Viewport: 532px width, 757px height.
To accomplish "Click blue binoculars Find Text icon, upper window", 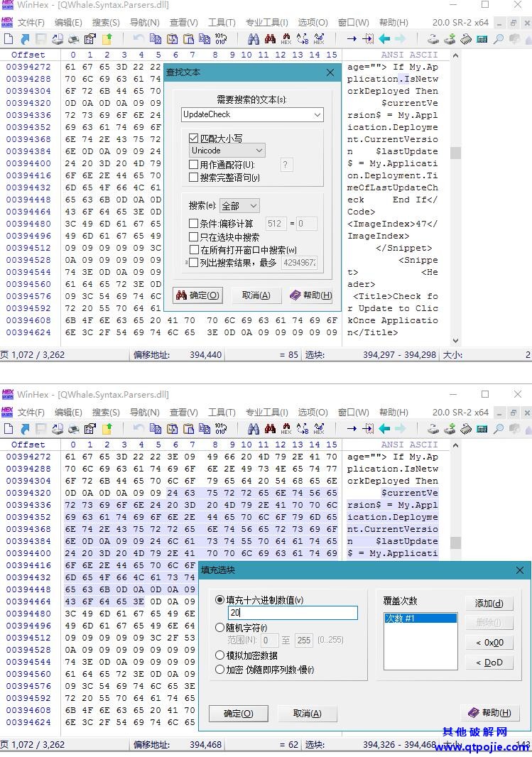I will click(x=254, y=38).
